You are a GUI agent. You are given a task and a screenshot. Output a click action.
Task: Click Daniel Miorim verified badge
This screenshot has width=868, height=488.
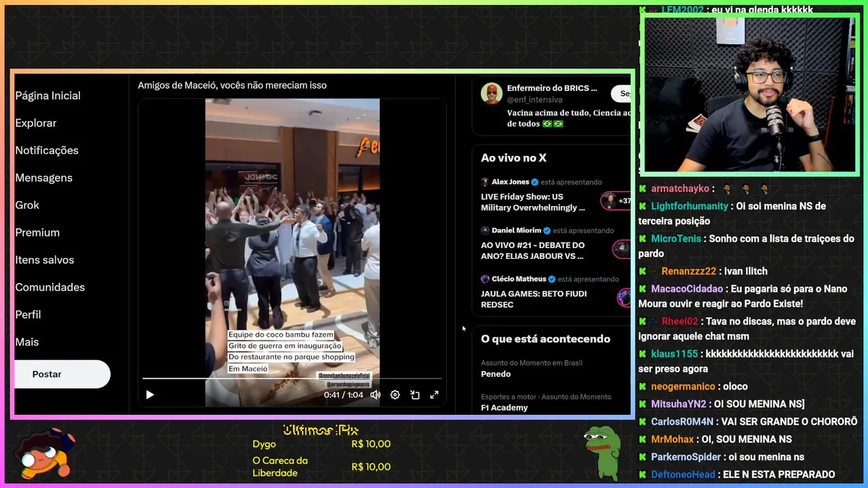[547, 230]
